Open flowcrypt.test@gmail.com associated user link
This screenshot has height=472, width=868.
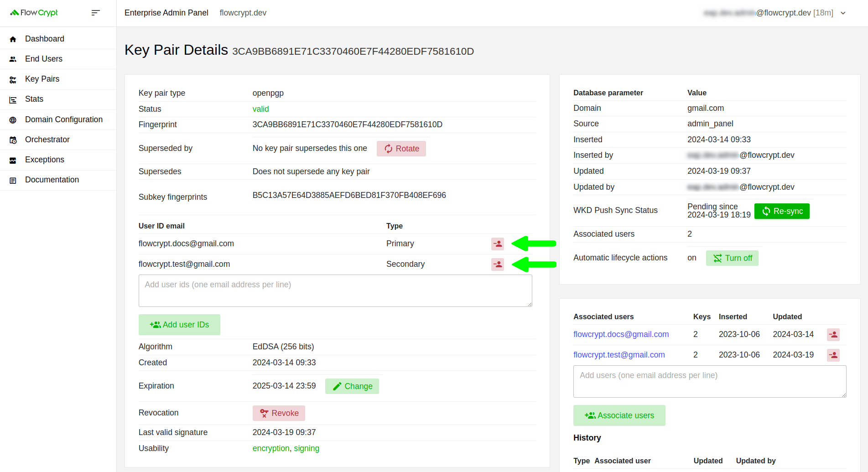pyautogui.click(x=619, y=355)
